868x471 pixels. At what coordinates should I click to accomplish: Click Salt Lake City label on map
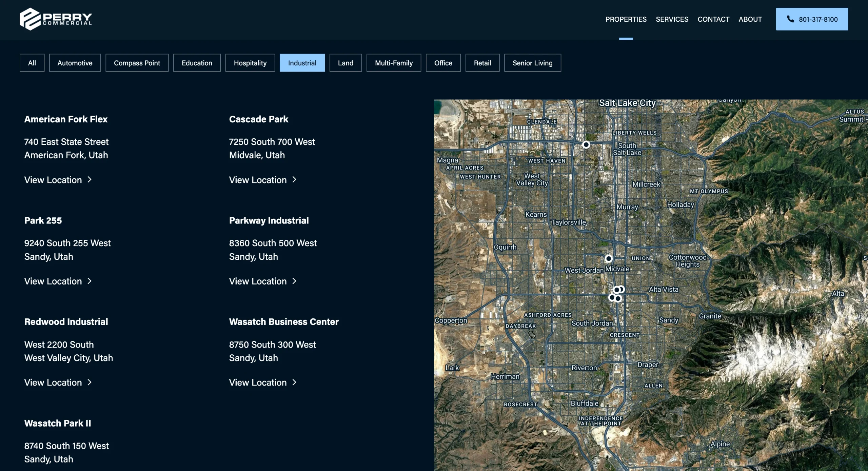pos(627,103)
